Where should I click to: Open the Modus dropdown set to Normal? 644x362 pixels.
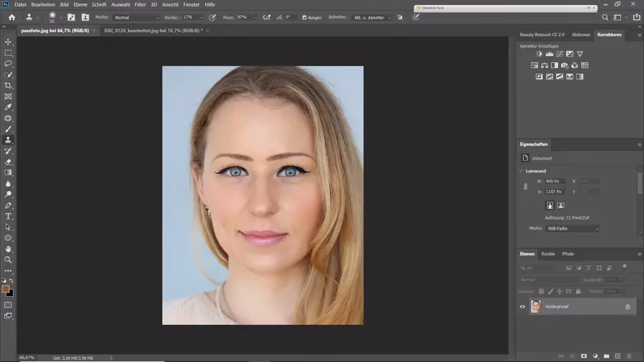136,17
